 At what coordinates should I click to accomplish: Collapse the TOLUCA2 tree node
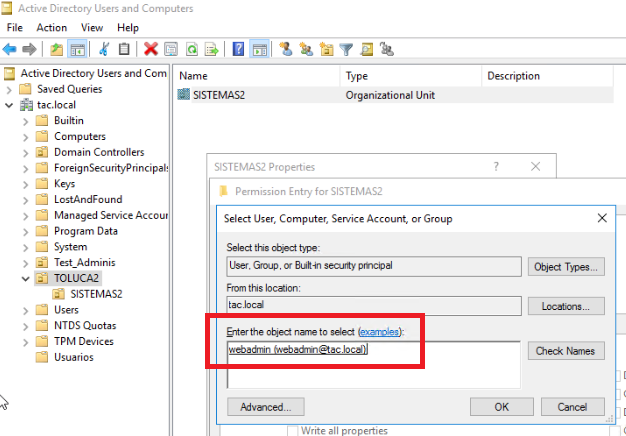tap(25, 278)
